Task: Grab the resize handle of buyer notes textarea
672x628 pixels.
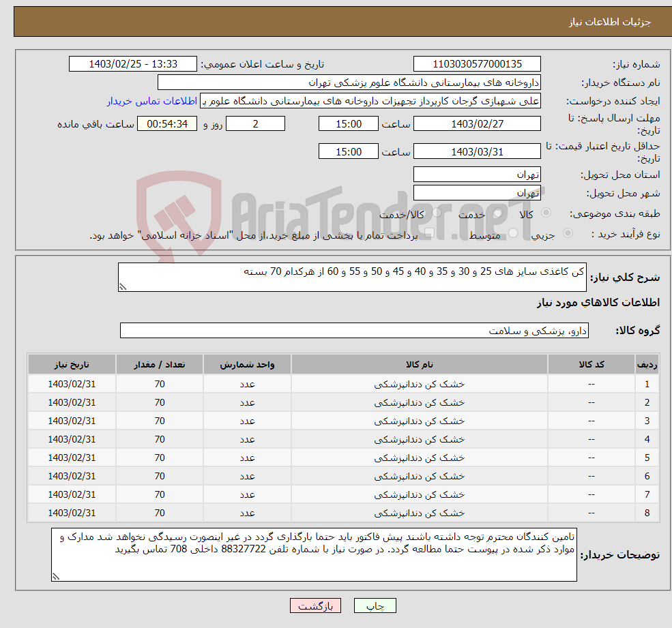Action: pos(56,577)
